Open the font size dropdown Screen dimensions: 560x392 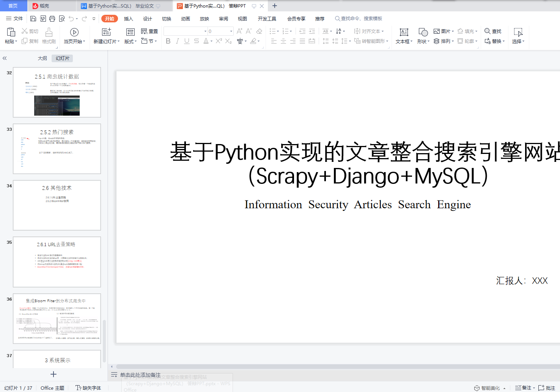[x=231, y=31]
